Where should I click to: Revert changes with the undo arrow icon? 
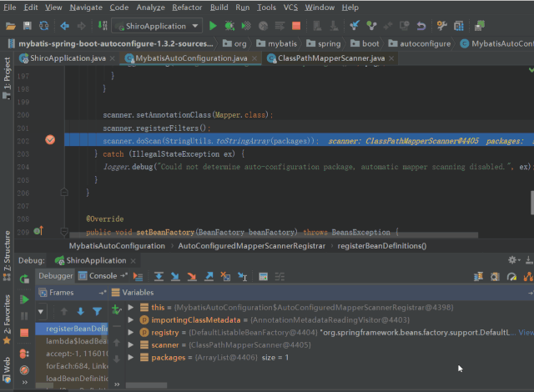[421, 26]
